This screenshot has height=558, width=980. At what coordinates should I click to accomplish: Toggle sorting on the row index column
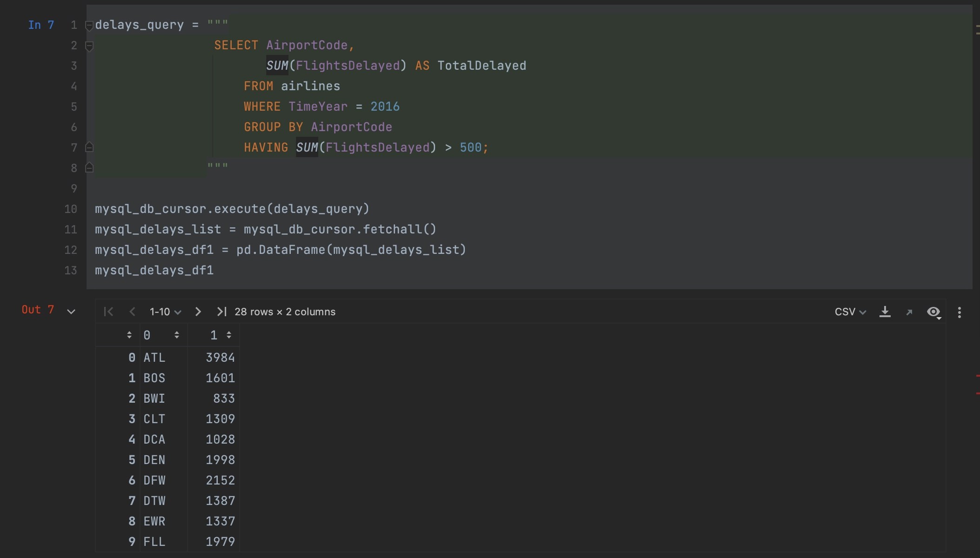tap(130, 335)
